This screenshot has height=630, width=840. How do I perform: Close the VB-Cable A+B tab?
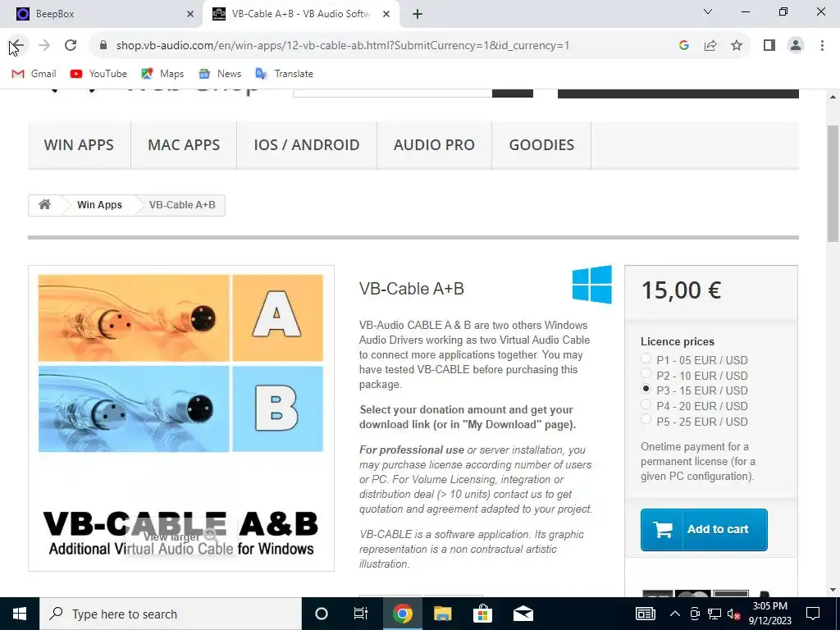pos(386,14)
